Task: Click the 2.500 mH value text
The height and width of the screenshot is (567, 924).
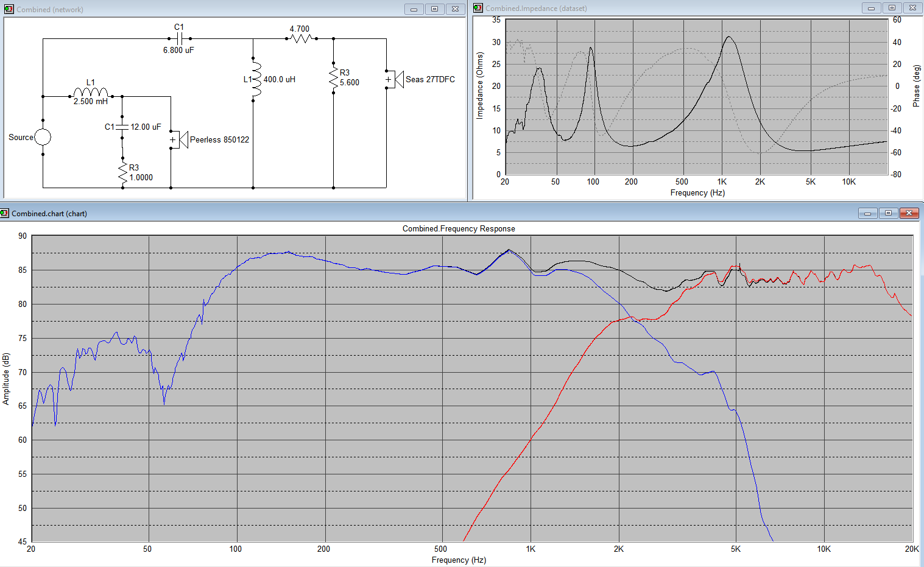Action: 91,101
